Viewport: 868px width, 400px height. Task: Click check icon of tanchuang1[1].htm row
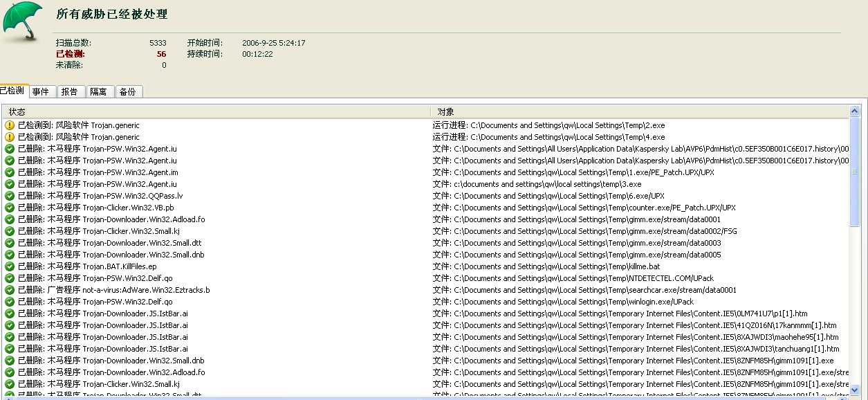click(10, 349)
